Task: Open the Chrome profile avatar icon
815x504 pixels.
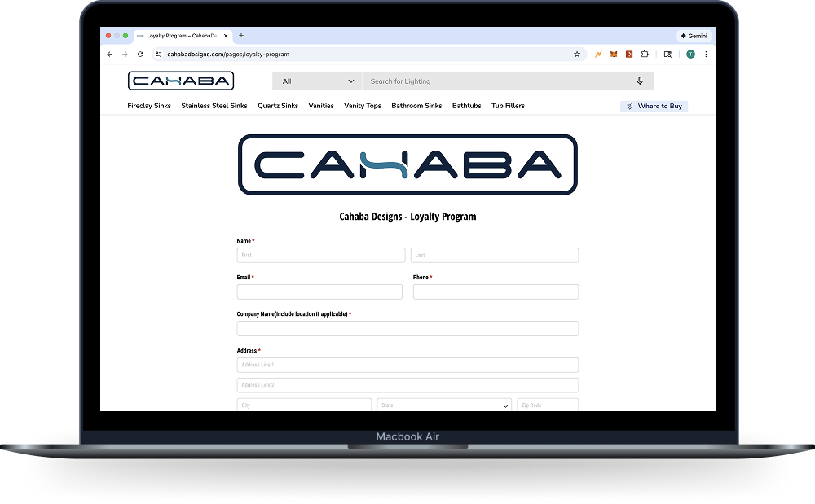Action: pos(690,54)
